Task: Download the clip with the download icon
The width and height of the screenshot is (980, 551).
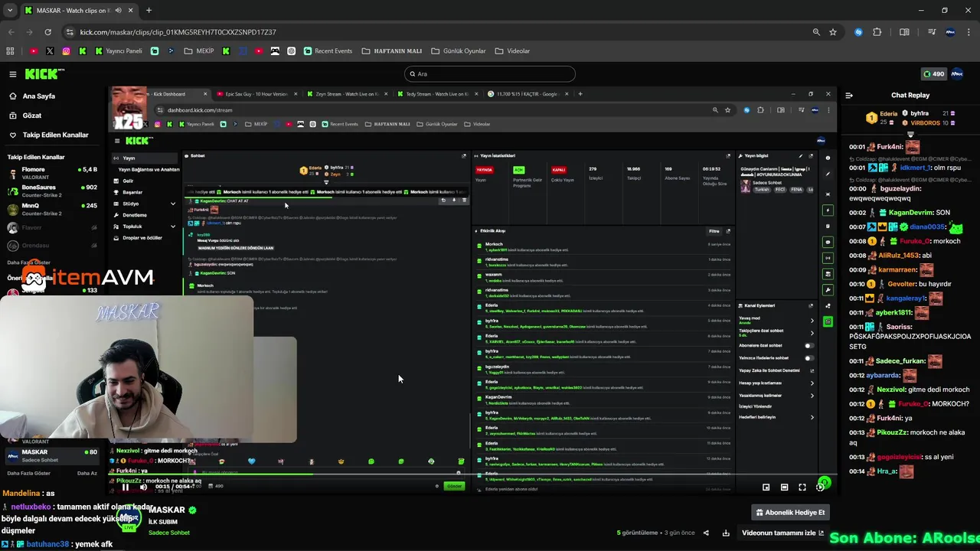Action: [726, 533]
